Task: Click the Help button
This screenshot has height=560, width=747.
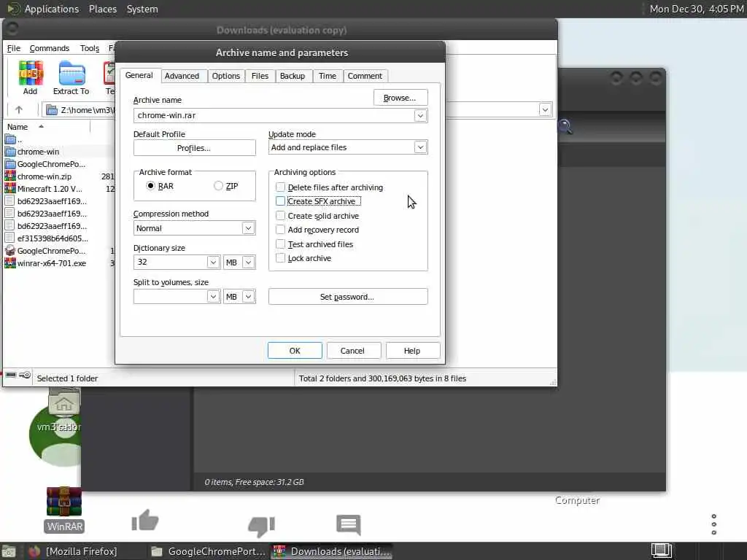Action: click(x=413, y=351)
